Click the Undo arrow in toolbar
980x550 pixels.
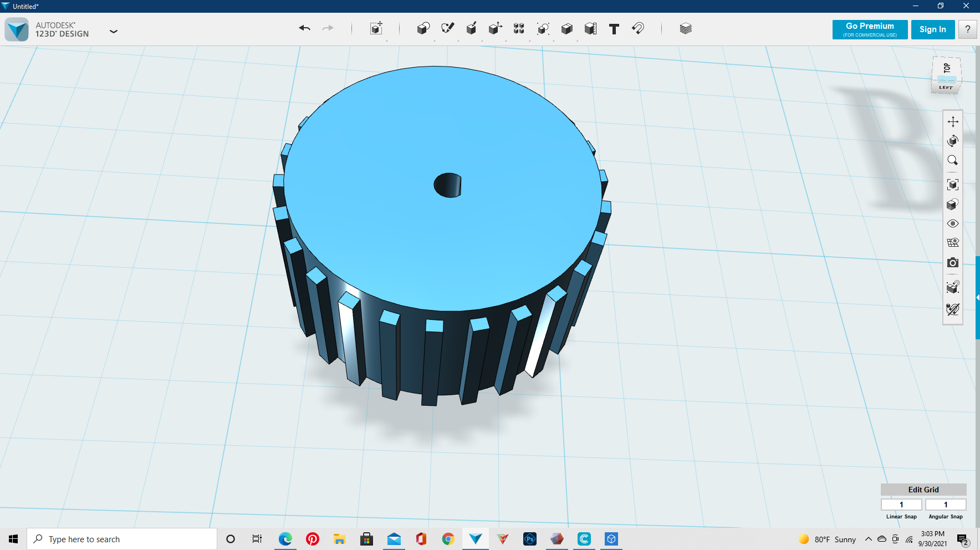point(304,28)
